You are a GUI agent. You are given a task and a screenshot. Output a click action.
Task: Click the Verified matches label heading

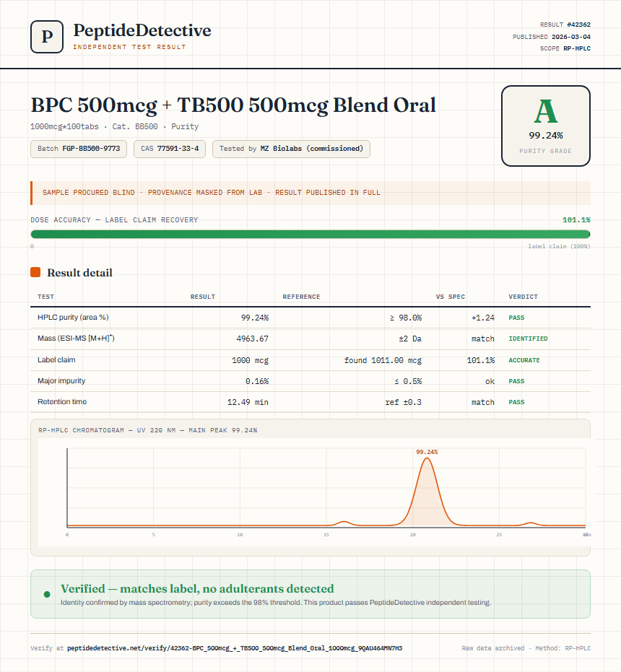coord(197,588)
